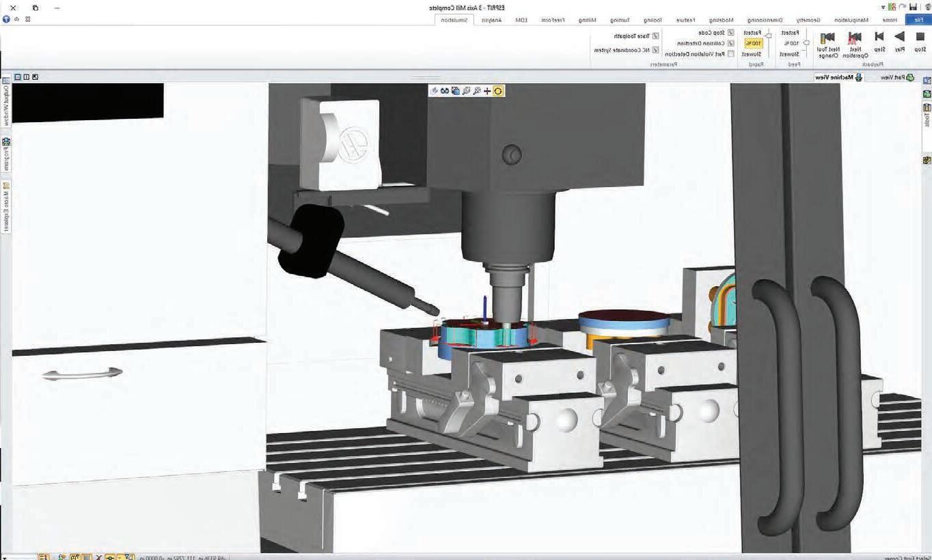Switch to the Modeling ribbon tab

pyautogui.click(x=721, y=20)
